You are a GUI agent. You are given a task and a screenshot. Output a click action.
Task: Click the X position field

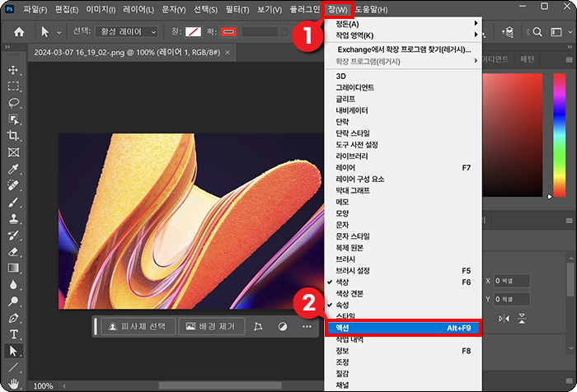512,281
